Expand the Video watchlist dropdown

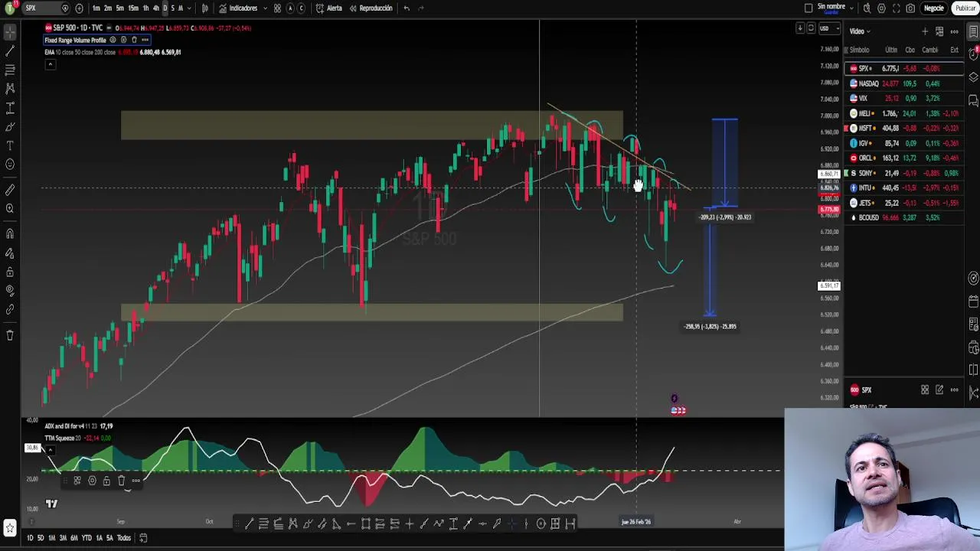pos(861,31)
